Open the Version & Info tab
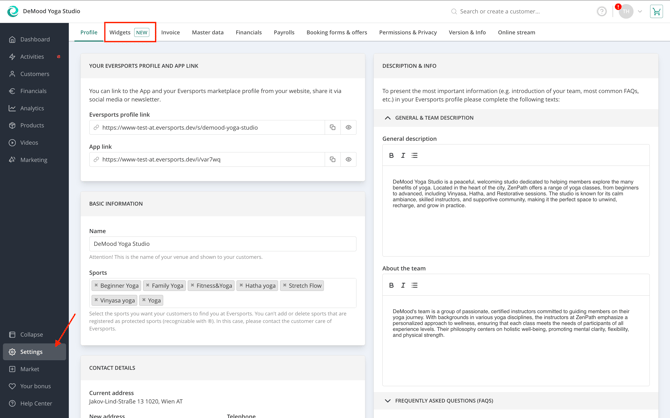 [467, 32]
